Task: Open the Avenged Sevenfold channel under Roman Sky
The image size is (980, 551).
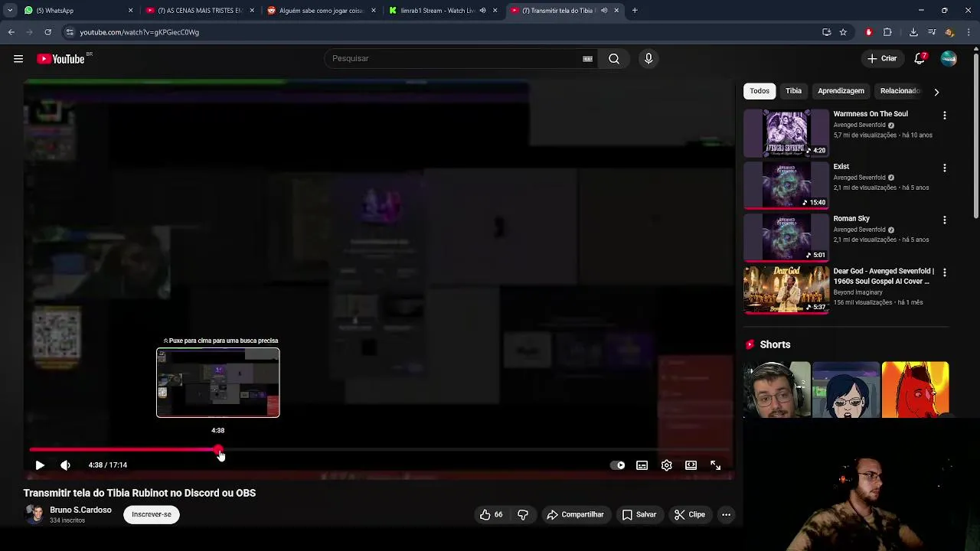Action: (x=859, y=230)
